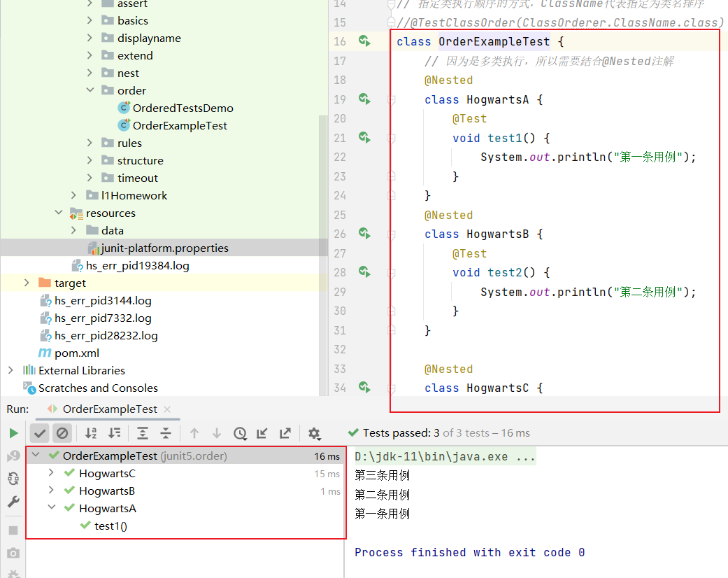Select junit-platform.properties file in the tree

tap(164, 248)
